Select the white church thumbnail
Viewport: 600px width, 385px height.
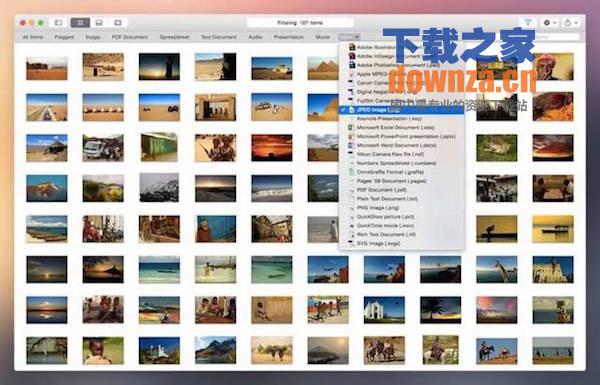pos(384,310)
